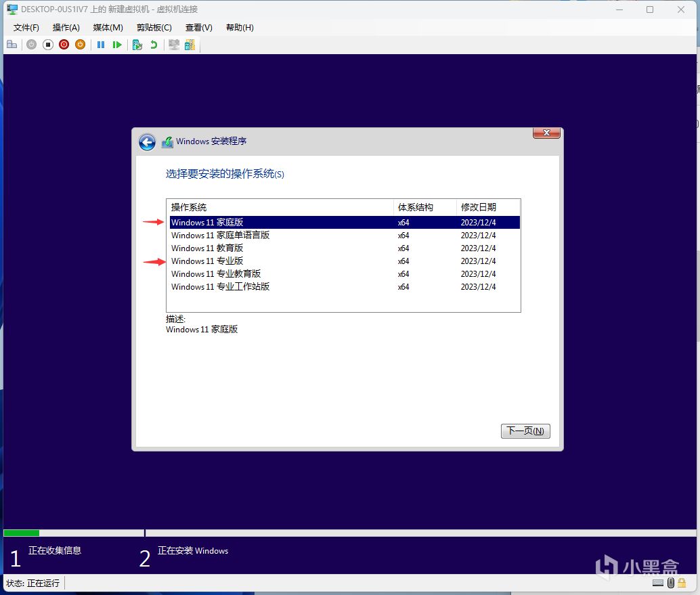Image resolution: width=700 pixels, height=595 pixels.
Task: Open the 帮助(H) menu
Action: 240,28
